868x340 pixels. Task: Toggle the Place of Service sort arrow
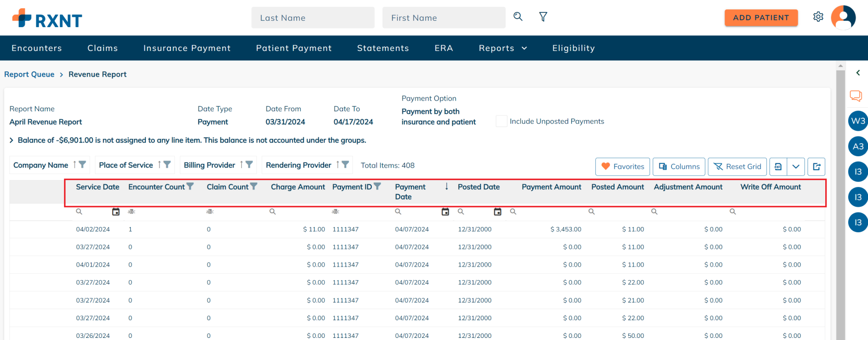[x=160, y=165]
